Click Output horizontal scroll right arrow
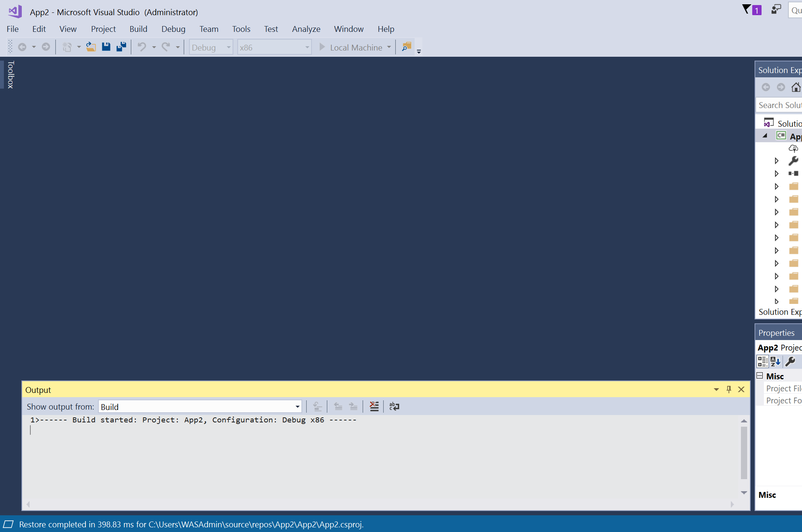 point(732,504)
